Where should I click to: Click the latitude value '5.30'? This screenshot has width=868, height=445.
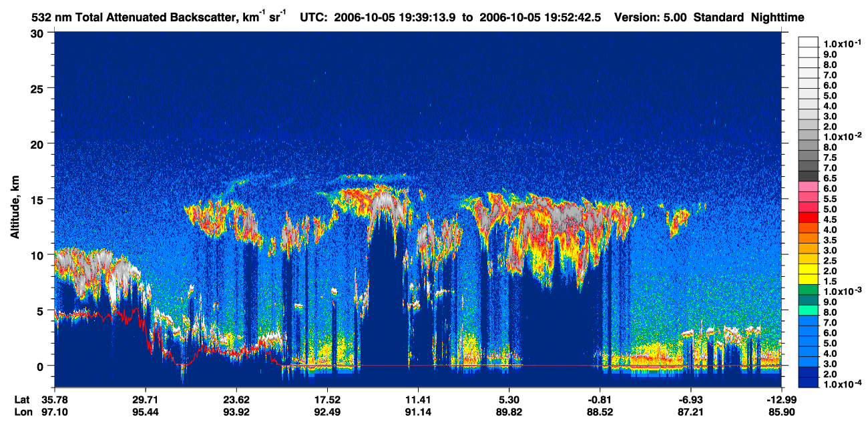509,400
